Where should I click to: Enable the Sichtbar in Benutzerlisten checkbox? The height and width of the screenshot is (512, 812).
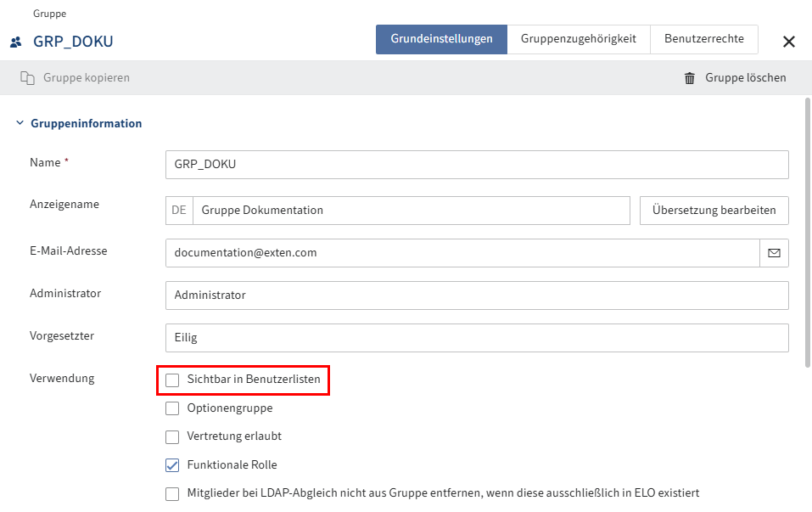(172, 380)
